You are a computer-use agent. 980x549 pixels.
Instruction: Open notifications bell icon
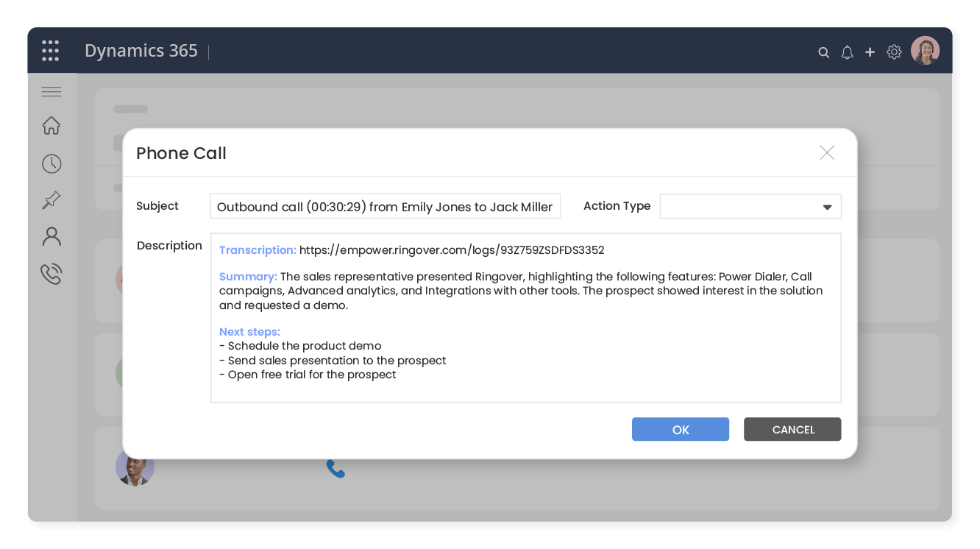click(x=847, y=52)
